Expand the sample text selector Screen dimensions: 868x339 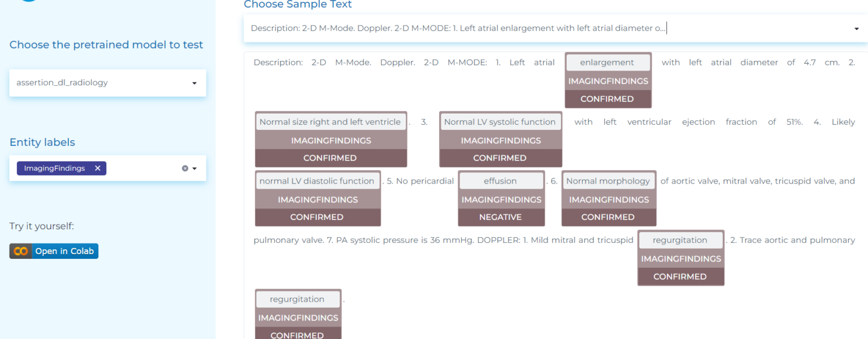pos(856,29)
